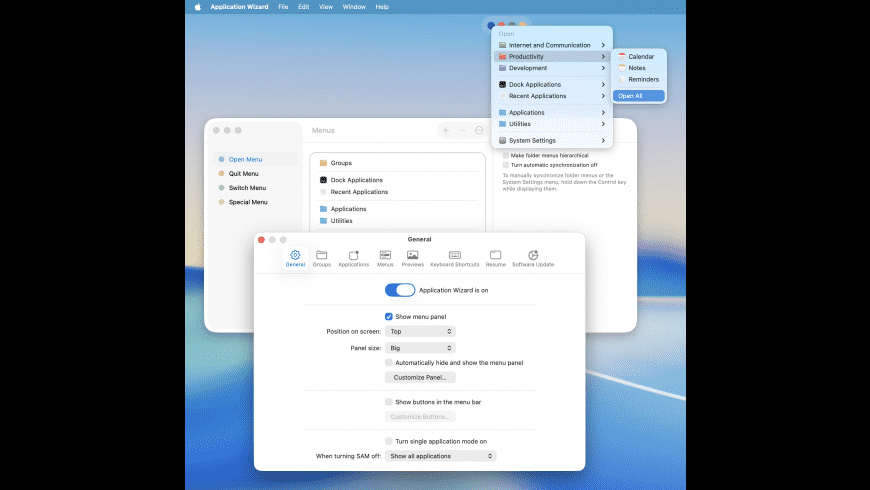Click the plus add button in Menus window
The width and height of the screenshot is (870, 490).
[446, 130]
